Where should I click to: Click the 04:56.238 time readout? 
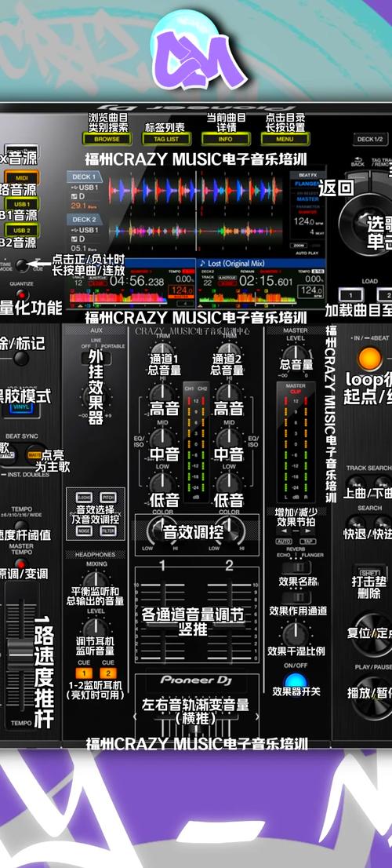click(137, 281)
